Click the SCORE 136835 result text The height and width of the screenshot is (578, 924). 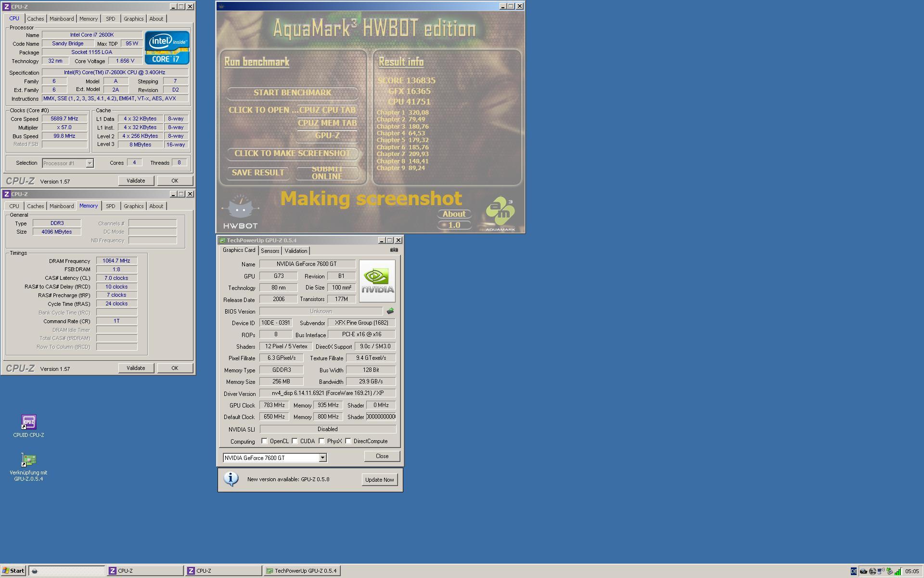click(406, 80)
